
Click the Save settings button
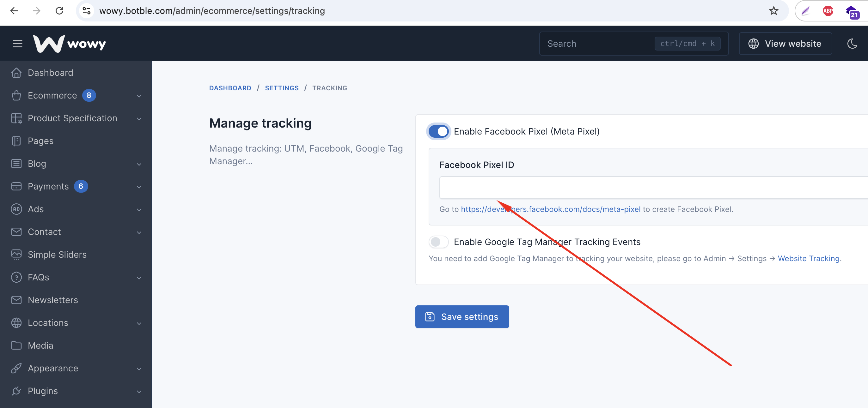tap(462, 317)
